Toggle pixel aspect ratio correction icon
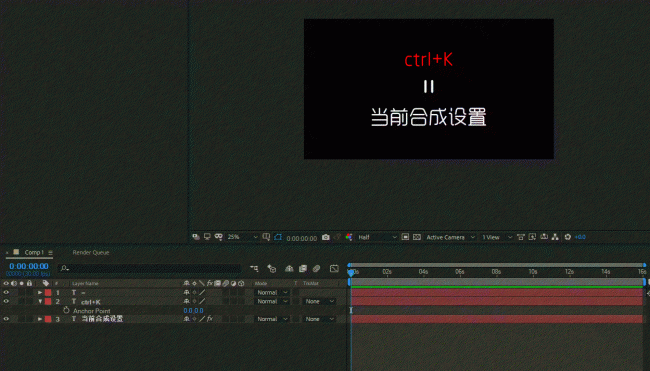This screenshot has width=650, height=371. point(521,237)
